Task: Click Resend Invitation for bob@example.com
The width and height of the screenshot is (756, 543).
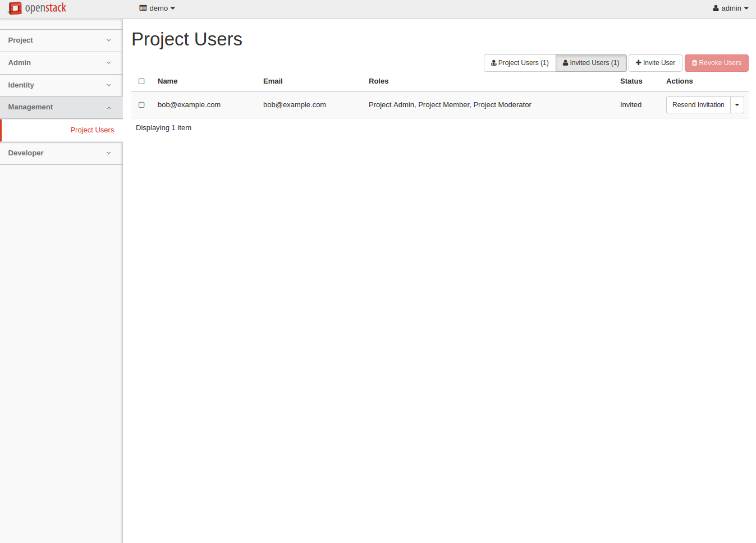Action: click(698, 105)
